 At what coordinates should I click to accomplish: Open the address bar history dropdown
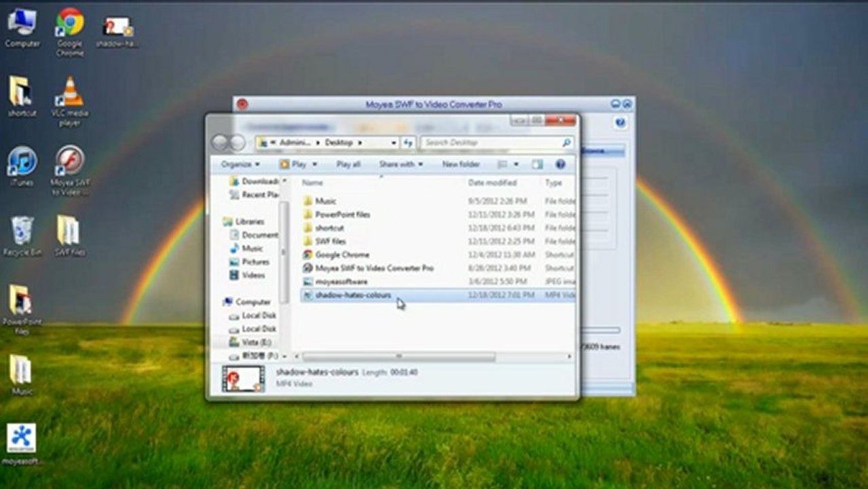pos(394,143)
